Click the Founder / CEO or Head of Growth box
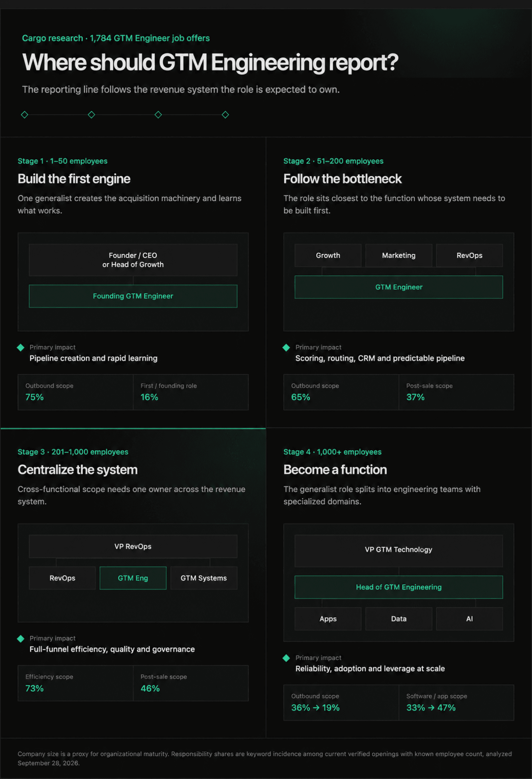 (x=133, y=260)
